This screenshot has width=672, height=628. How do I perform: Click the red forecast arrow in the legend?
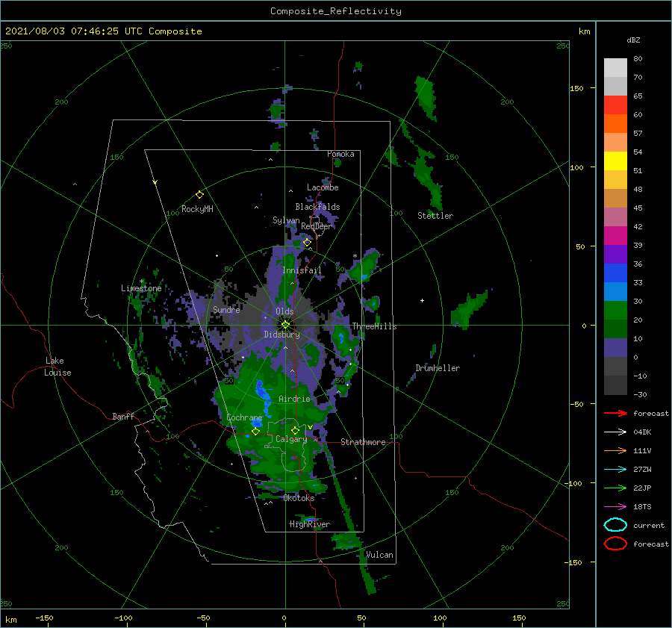(x=615, y=413)
